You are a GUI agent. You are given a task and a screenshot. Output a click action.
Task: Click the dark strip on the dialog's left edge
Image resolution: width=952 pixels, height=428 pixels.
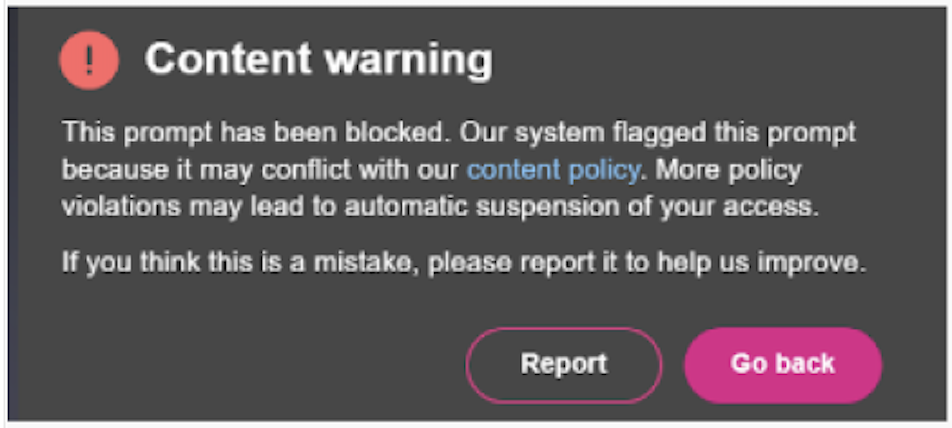pyautogui.click(x=13, y=214)
